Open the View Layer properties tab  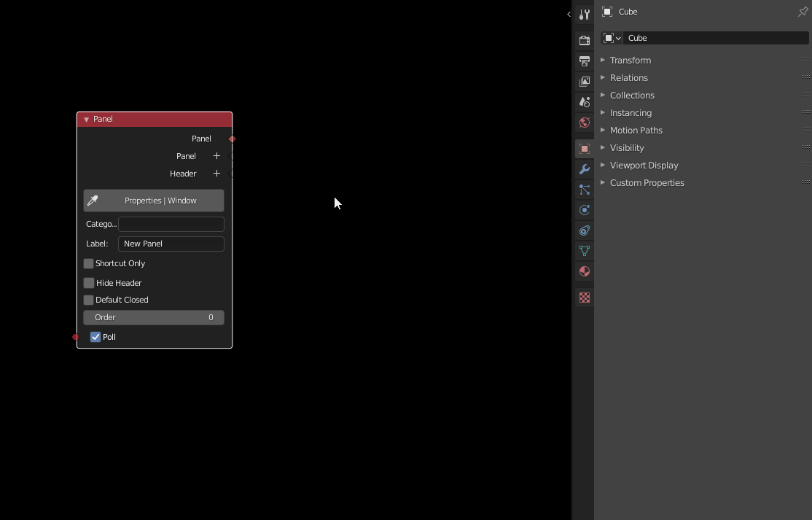point(584,82)
